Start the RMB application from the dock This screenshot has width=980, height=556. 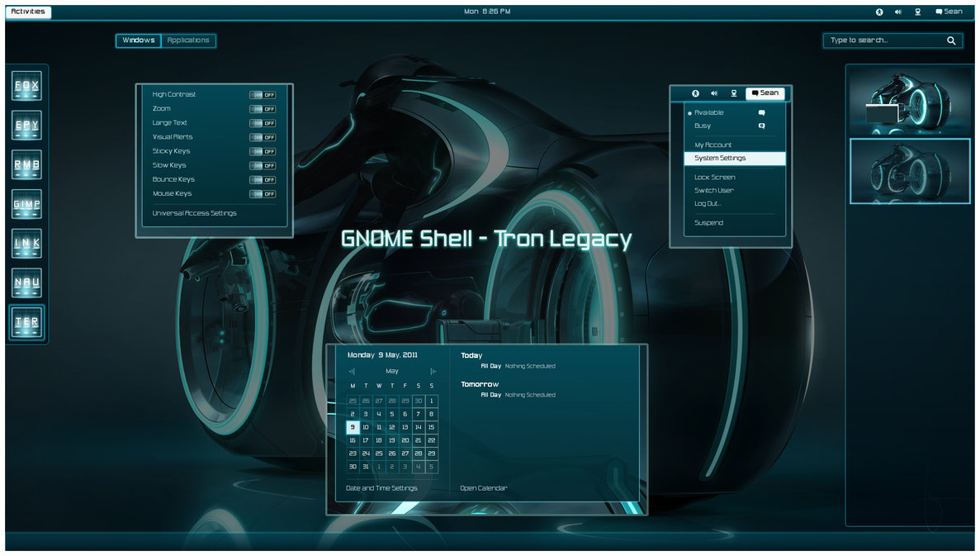(27, 164)
